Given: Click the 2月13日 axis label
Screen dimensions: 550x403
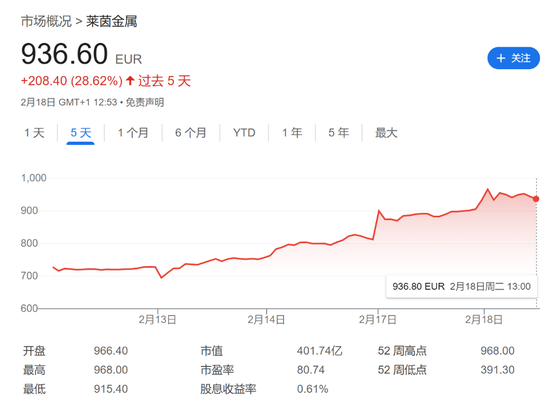Looking at the screenshot, I should (x=157, y=320).
